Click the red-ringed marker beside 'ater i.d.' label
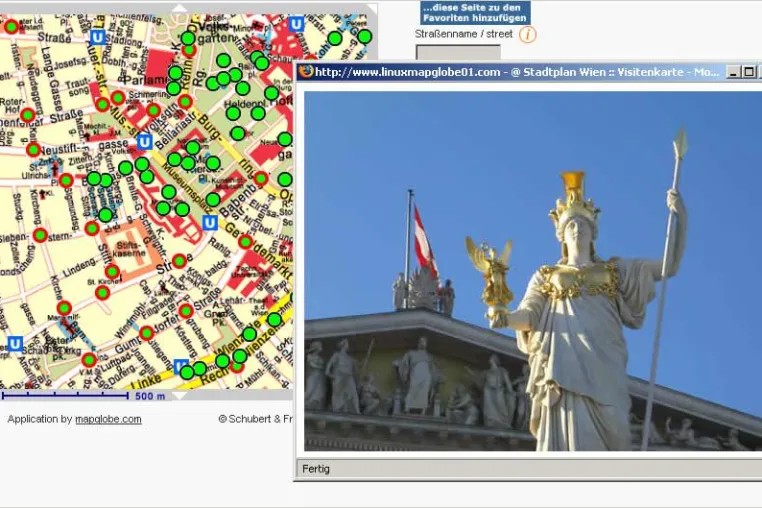Screen dimensions: 762x508 coord(11,27)
